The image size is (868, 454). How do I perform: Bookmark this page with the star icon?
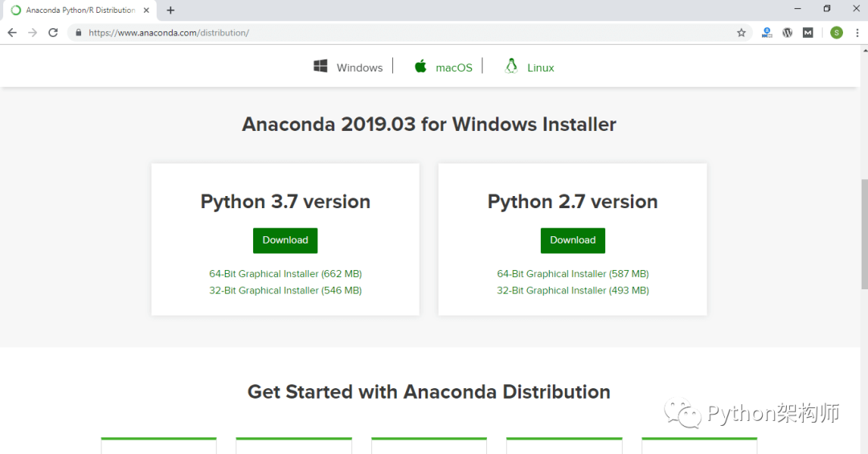pyautogui.click(x=741, y=33)
